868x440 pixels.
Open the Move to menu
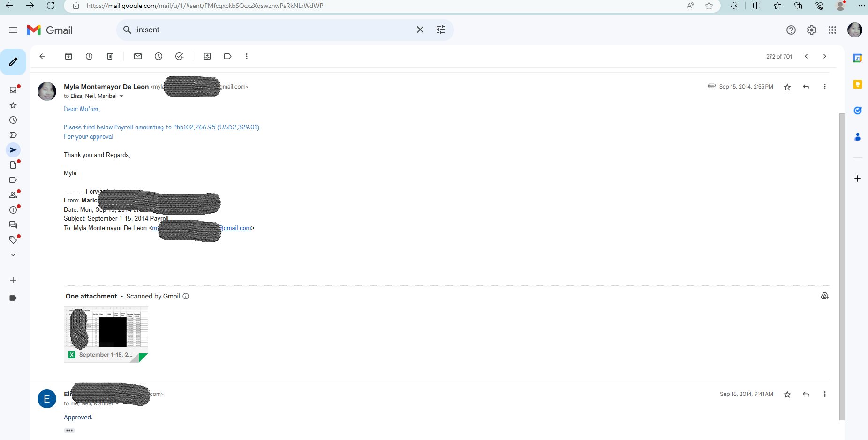click(x=207, y=56)
